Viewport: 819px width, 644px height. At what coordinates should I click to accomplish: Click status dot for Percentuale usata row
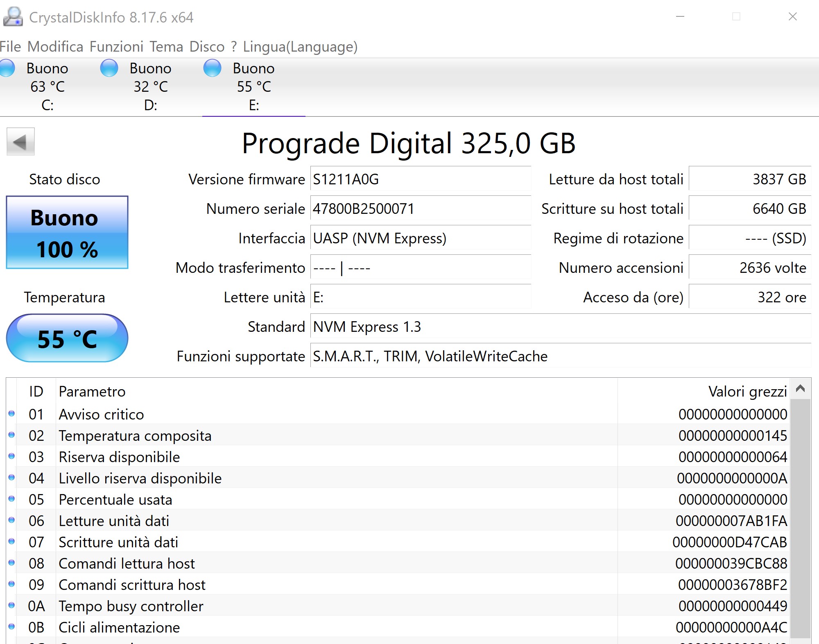[x=11, y=499]
